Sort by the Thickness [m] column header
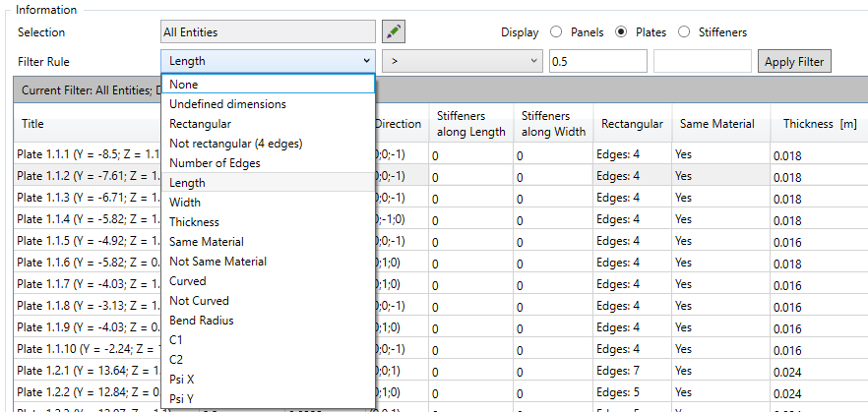868x412 pixels. [819, 124]
